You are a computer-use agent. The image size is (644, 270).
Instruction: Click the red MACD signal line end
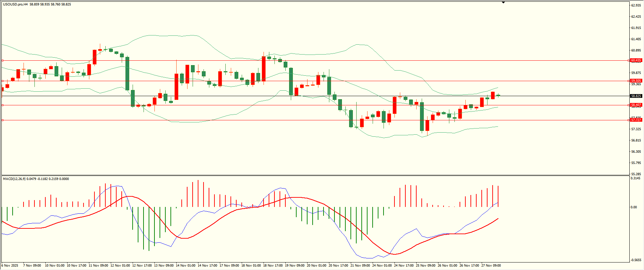pyautogui.click(x=498, y=219)
